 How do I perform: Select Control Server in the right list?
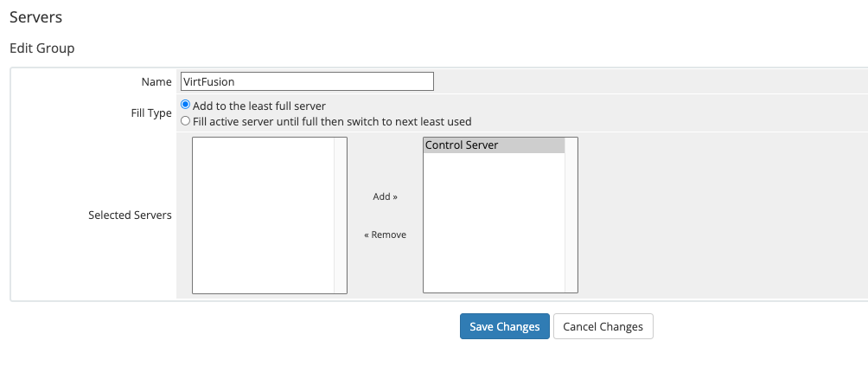[x=494, y=145]
